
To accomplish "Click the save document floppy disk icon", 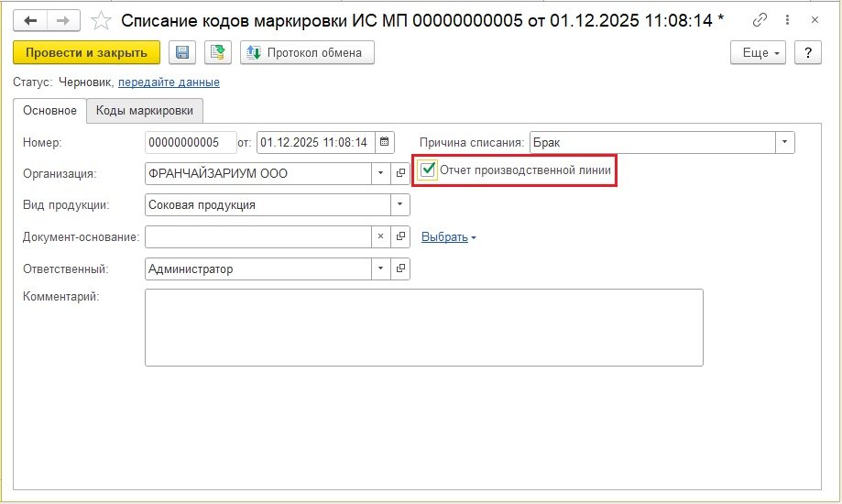I will click(182, 53).
